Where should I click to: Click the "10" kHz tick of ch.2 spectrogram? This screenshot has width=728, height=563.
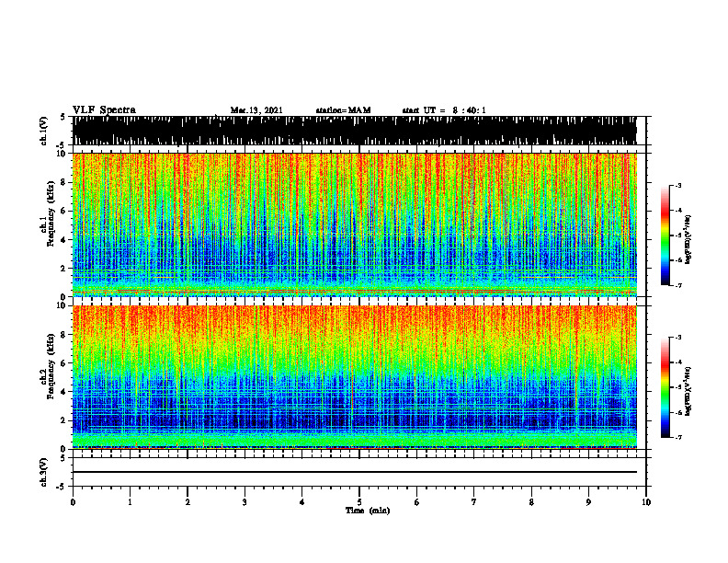pos(63,305)
